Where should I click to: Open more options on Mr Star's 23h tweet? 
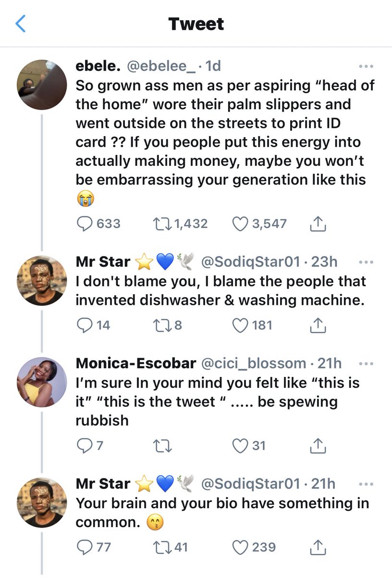(x=366, y=263)
